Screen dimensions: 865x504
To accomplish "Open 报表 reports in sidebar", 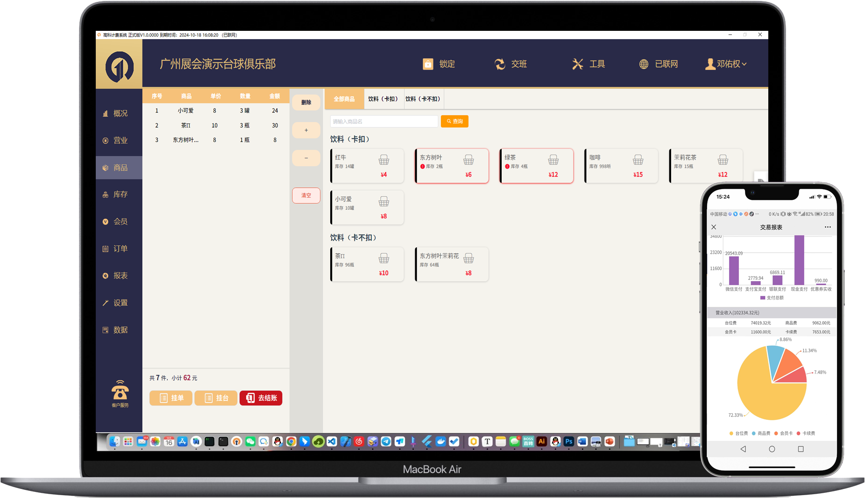I will coord(119,276).
